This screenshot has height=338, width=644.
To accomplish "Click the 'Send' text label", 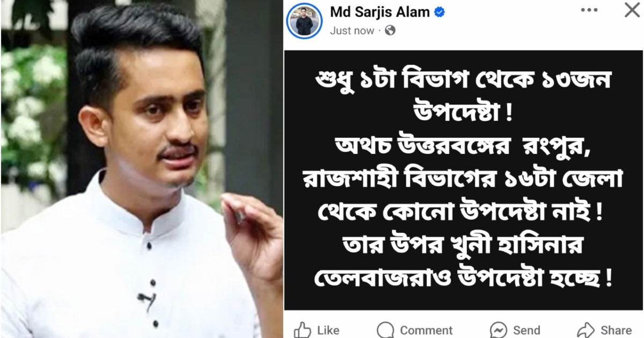I will click(526, 330).
